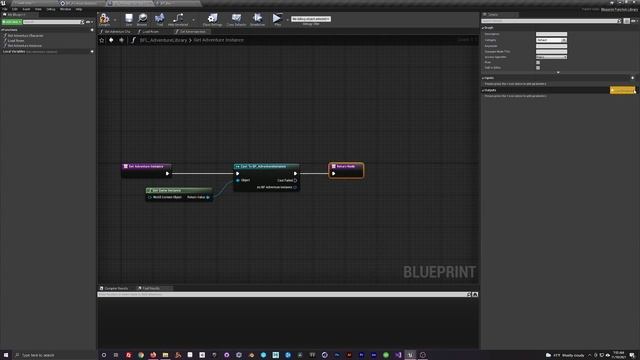Open the Window menu
The height and width of the screenshot is (360, 640).
[65, 9]
